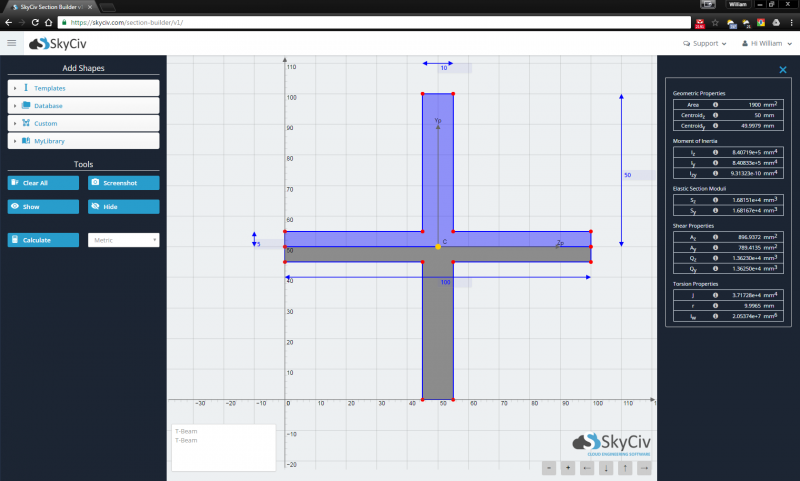Zoom in the canvas with plus button

568,468
